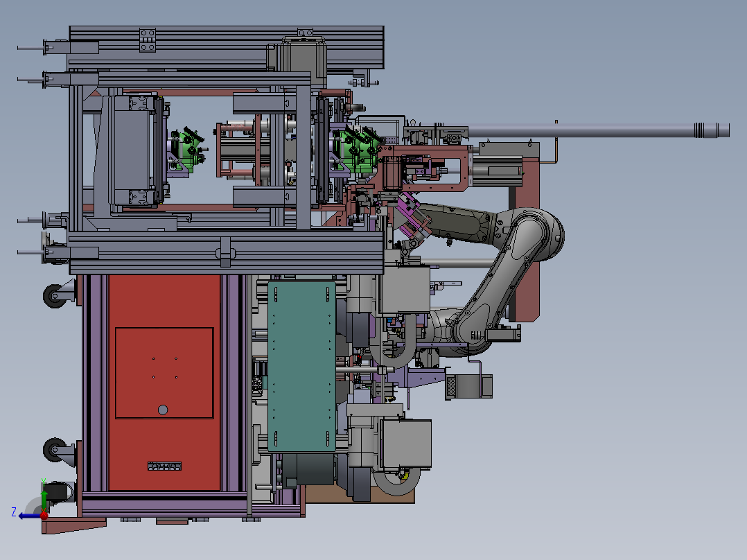Select the large red cabinet door panel
The width and height of the screenshot is (747, 560).
coord(164,383)
